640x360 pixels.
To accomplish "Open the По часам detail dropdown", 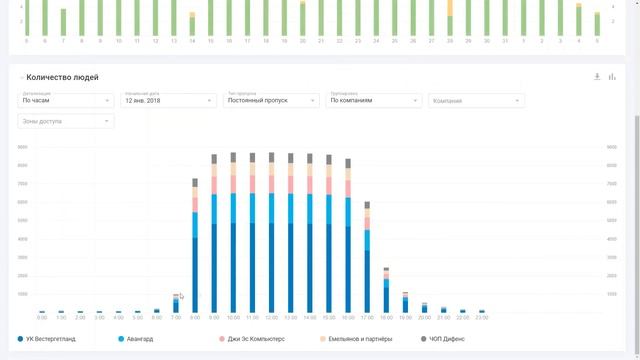I will tap(66, 100).
